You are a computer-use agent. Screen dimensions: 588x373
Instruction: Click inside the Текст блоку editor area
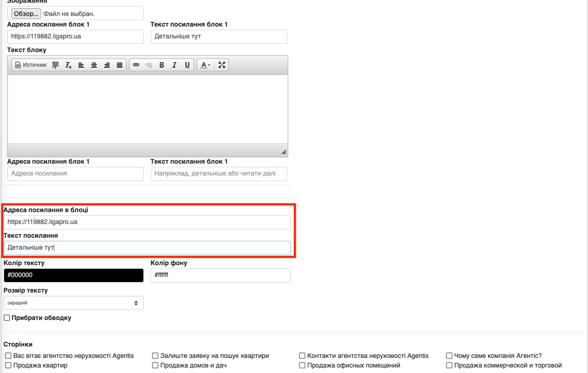pos(148,109)
